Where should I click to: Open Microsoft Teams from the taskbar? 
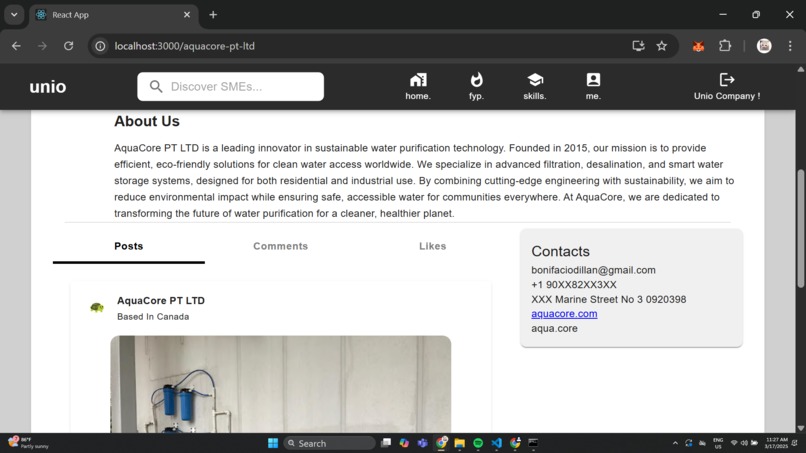click(x=423, y=443)
